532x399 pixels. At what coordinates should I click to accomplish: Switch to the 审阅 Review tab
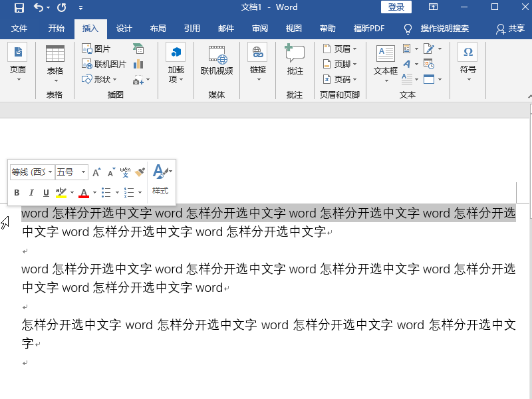pos(259,29)
